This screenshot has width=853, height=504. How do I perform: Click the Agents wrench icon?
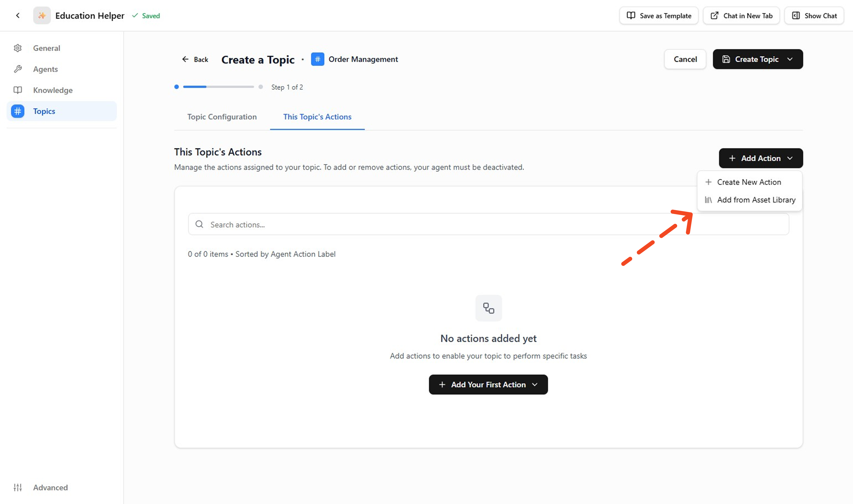18,69
